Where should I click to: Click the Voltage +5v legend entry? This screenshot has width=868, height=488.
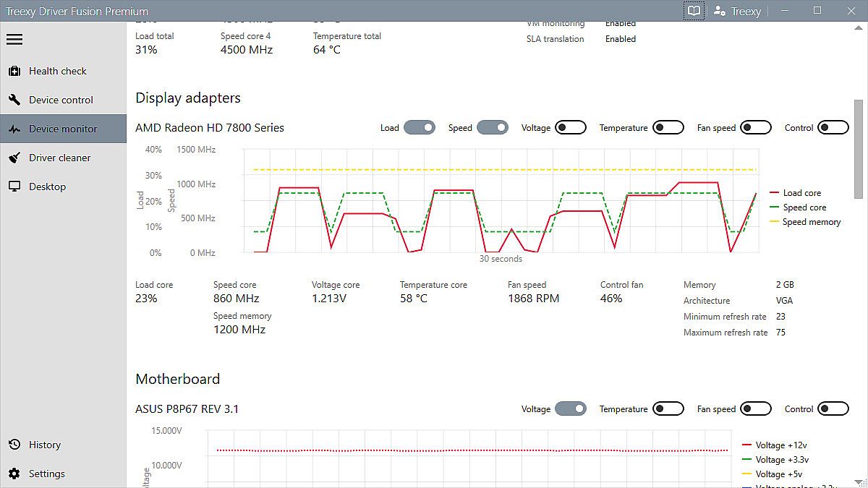tap(772, 474)
